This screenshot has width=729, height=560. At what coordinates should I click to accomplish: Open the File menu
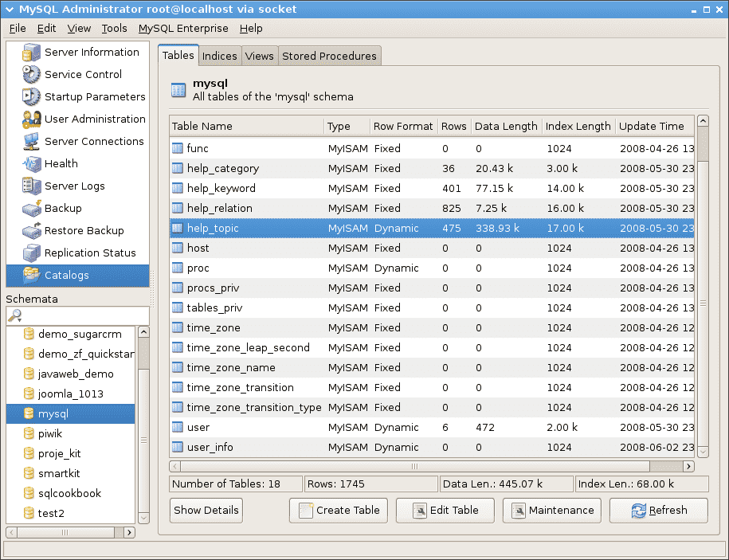pyautogui.click(x=18, y=29)
